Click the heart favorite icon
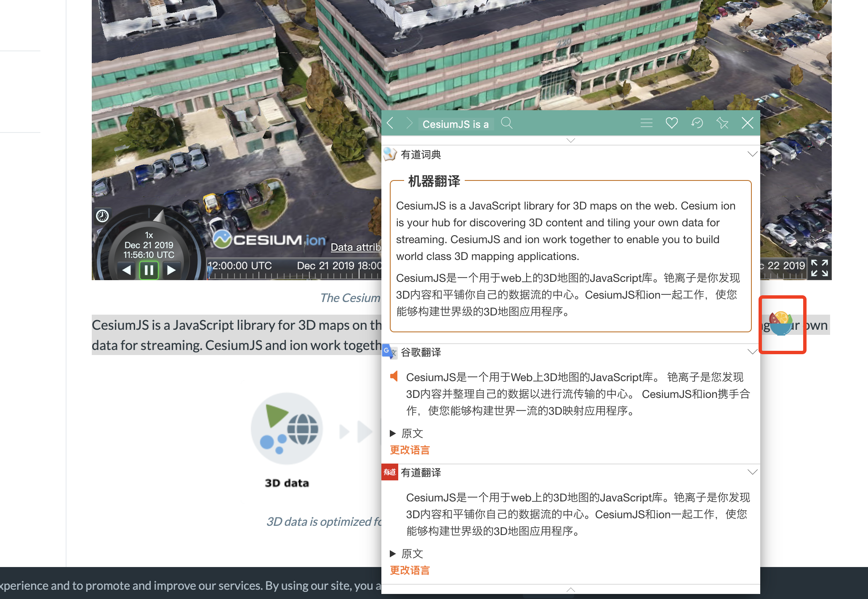 point(671,123)
